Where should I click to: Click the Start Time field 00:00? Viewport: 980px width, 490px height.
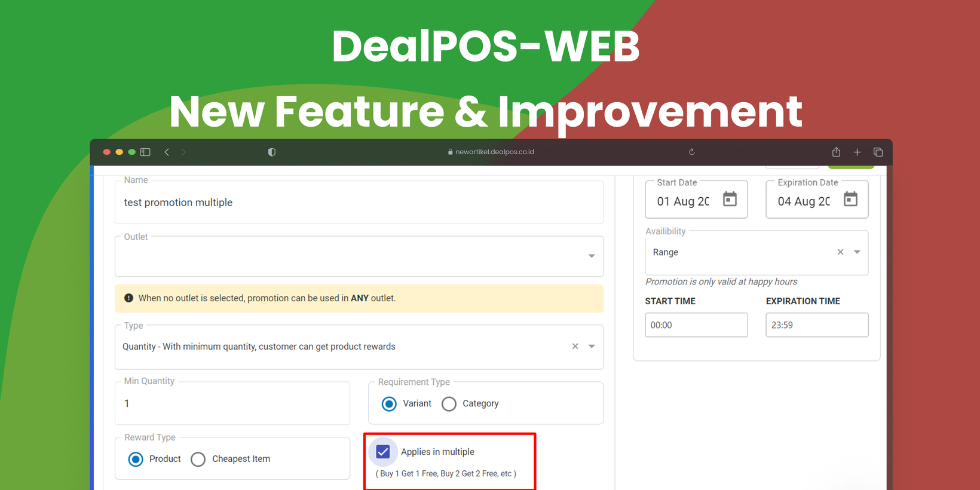[696, 325]
